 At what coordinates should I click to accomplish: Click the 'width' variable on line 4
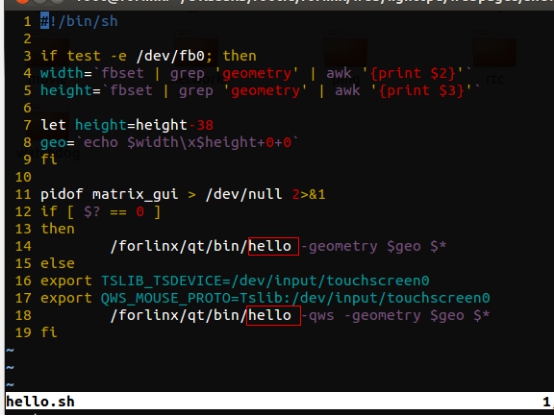point(62,73)
